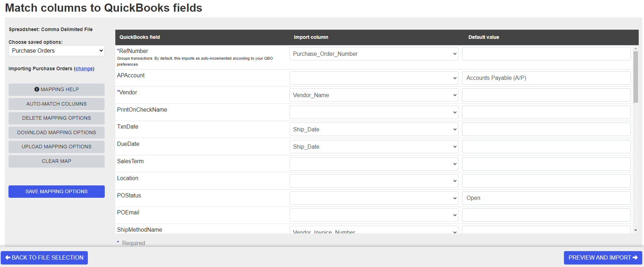Open ShipMethodName import column dropdown
Viewport: 644px width, 267px height.
[x=374, y=230]
